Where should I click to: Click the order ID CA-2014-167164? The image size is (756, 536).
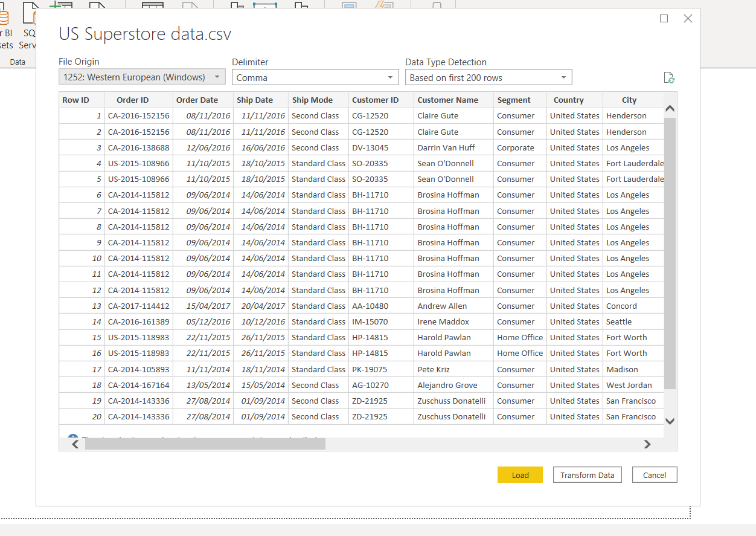[x=139, y=385]
